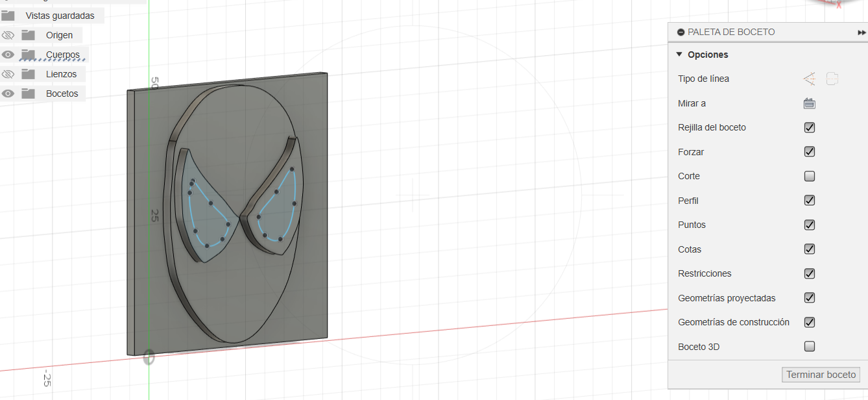Click the origin point marker on sketch
This screenshot has height=400, width=868.
tap(149, 357)
